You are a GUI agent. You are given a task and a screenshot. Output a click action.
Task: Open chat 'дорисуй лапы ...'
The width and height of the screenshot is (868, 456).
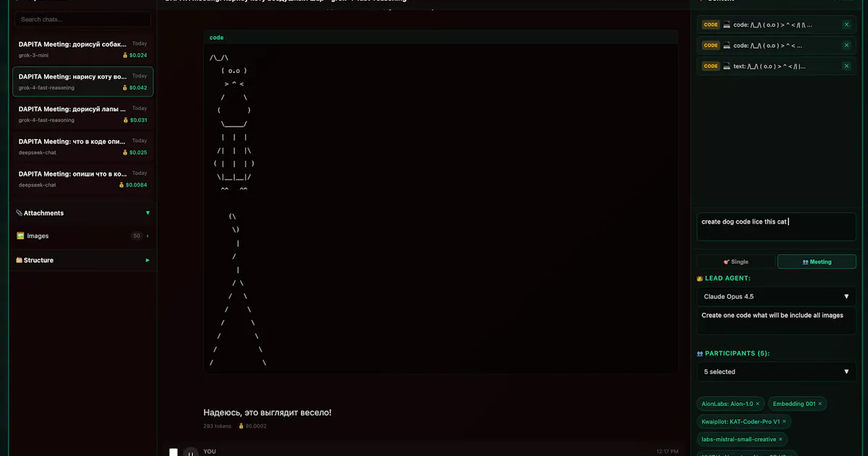click(82, 114)
